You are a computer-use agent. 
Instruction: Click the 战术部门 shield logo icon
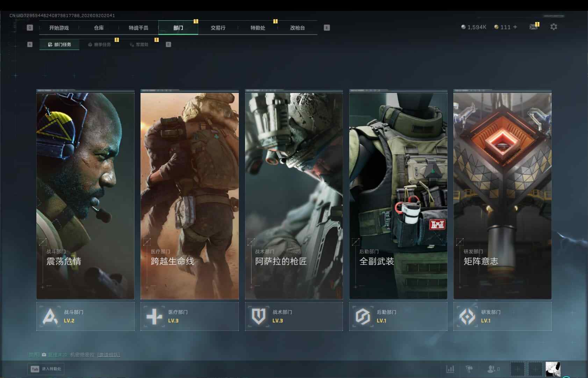coord(259,317)
